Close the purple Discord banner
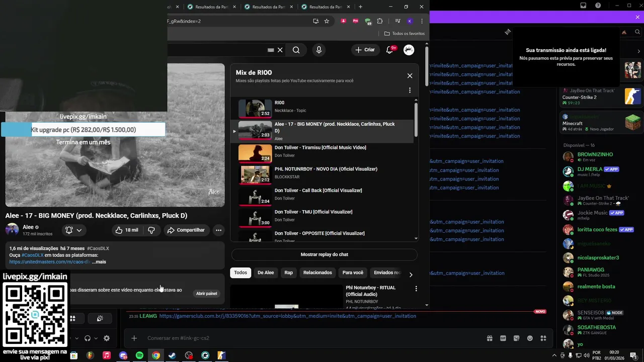Viewport: 644px width, 362px height. [637, 17]
